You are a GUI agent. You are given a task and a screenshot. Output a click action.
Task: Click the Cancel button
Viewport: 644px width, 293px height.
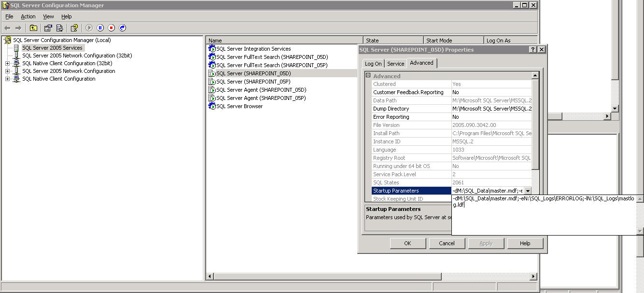447,243
